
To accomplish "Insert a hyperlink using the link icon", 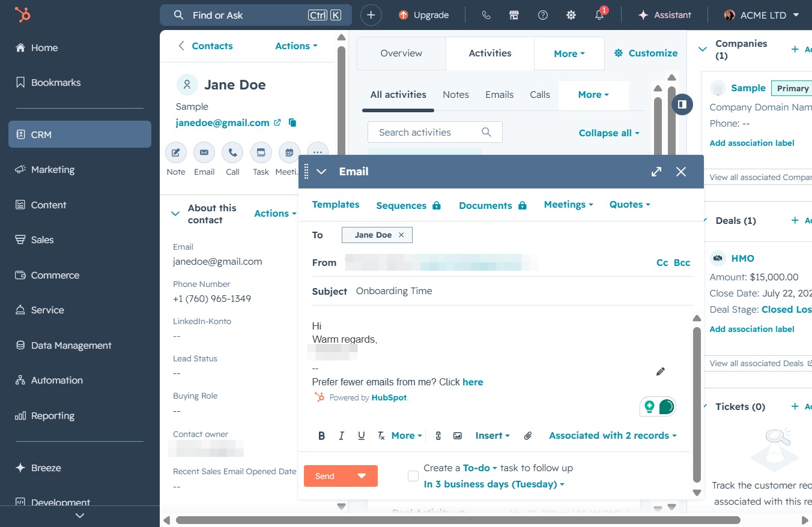I will 438,436.
